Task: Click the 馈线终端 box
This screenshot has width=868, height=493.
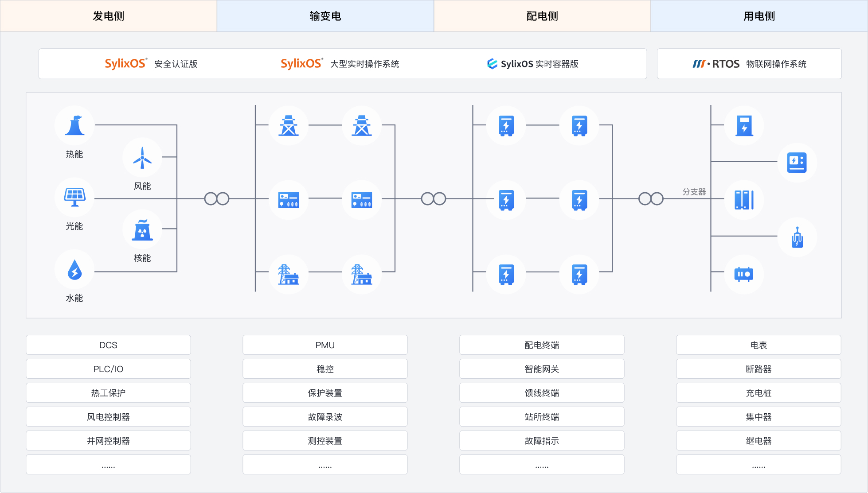Action: [542, 393]
